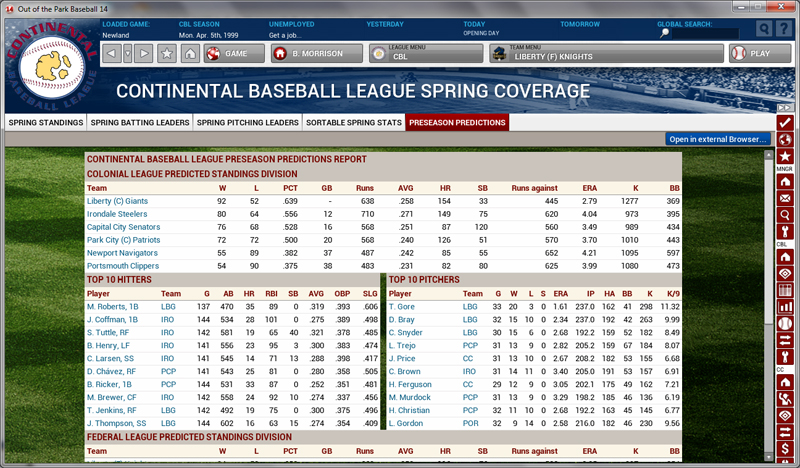The image size is (800, 468).
Task: Click the back navigation arrow
Action: click(x=113, y=53)
